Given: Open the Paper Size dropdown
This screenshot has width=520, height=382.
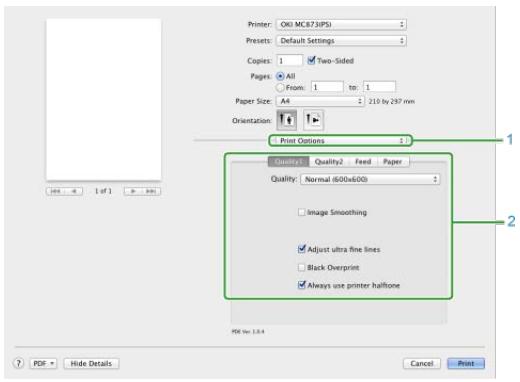Looking at the screenshot, I should point(320,101).
